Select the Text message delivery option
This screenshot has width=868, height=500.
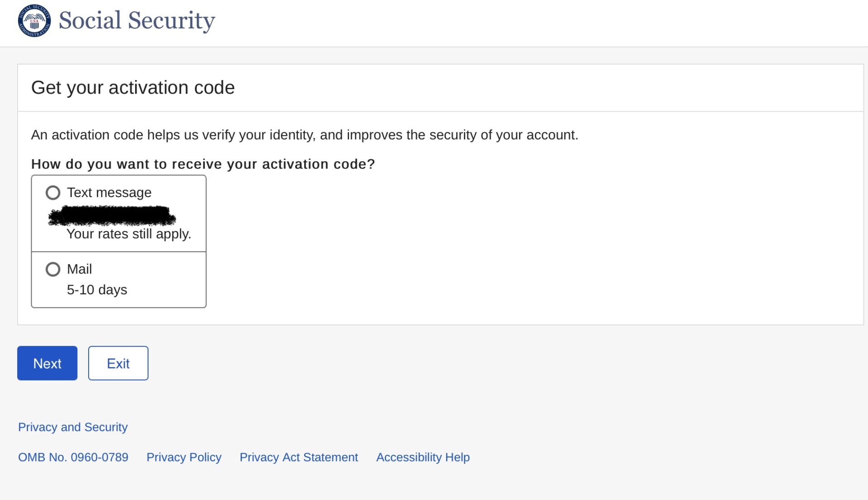click(x=53, y=192)
